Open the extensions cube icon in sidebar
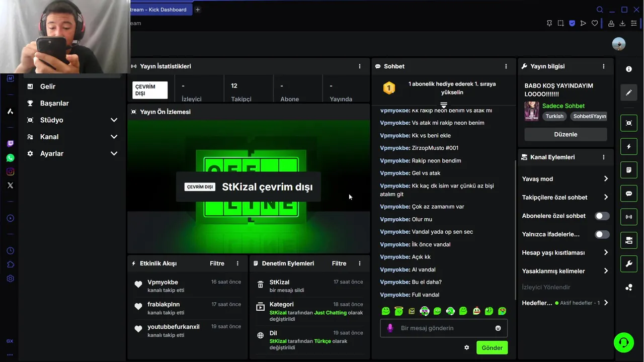Screen dimensions: 644x362 click(10, 264)
